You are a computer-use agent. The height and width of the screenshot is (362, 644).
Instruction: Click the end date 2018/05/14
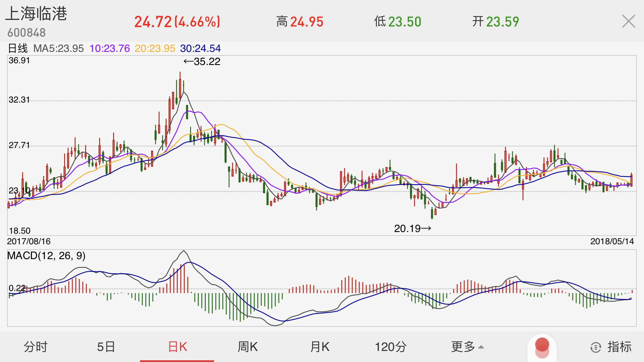(612, 241)
